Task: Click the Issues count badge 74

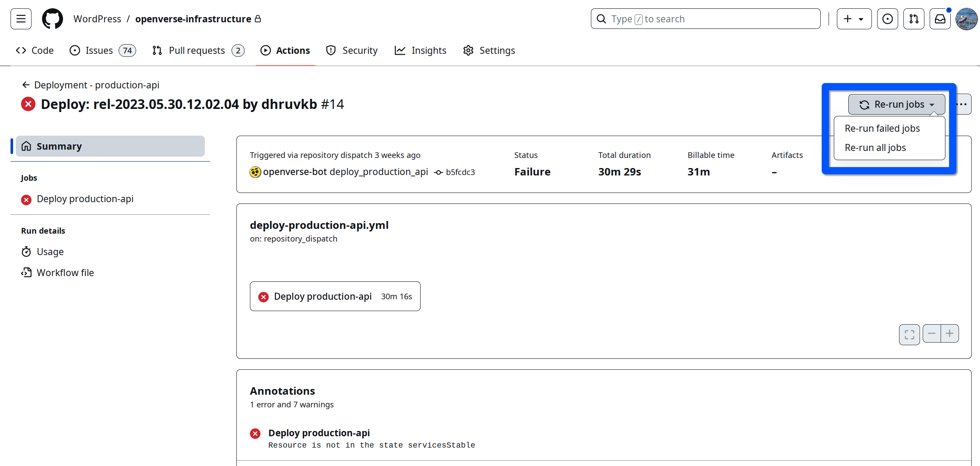Action: [x=127, y=50]
